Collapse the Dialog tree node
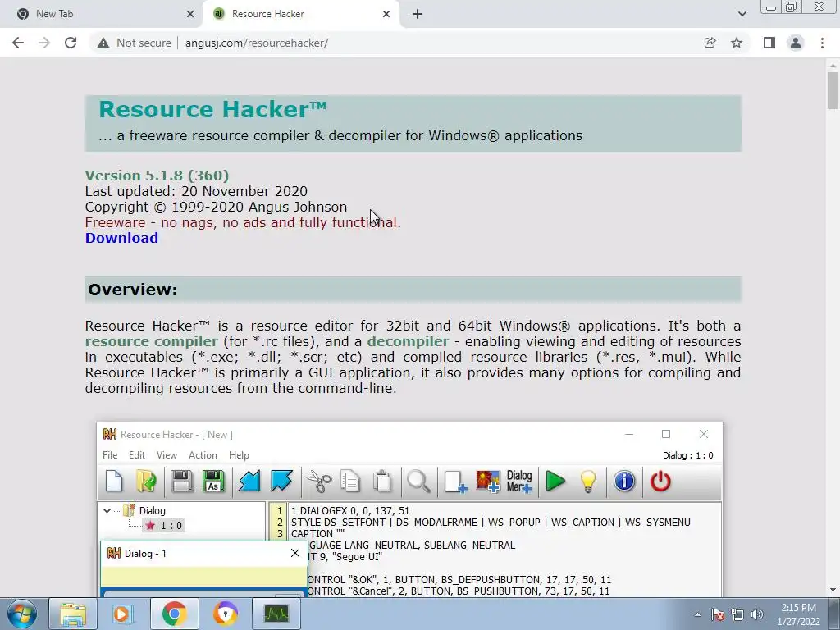Viewport: 840px width, 630px height. 107,510
